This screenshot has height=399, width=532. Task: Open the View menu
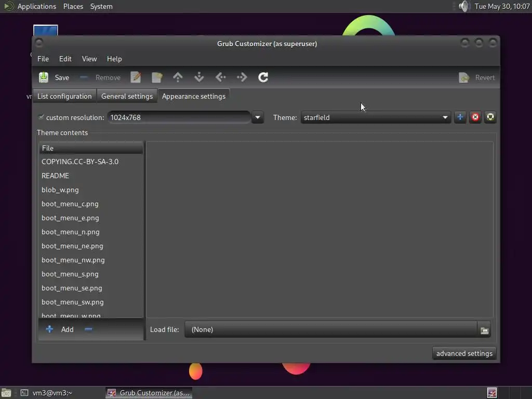coord(89,59)
